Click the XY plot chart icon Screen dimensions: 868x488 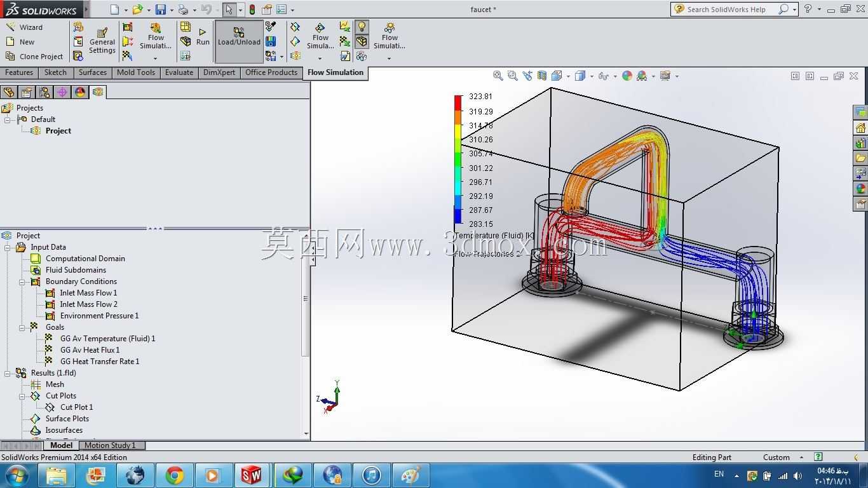pyautogui.click(x=344, y=27)
